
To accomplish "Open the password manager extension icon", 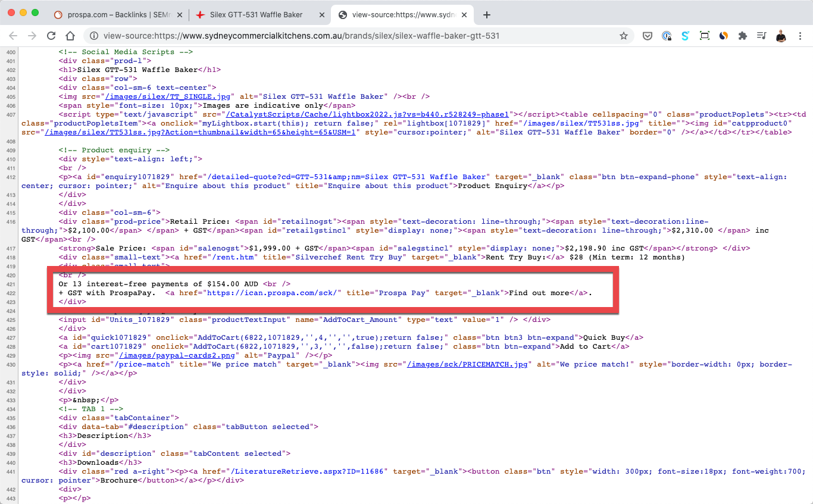I will [x=667, y=36].
